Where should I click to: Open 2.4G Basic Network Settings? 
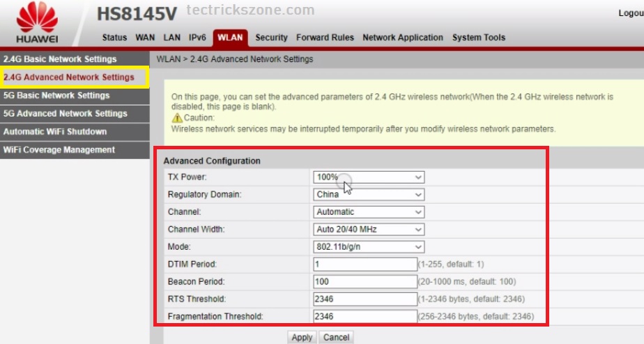point(60,59)
